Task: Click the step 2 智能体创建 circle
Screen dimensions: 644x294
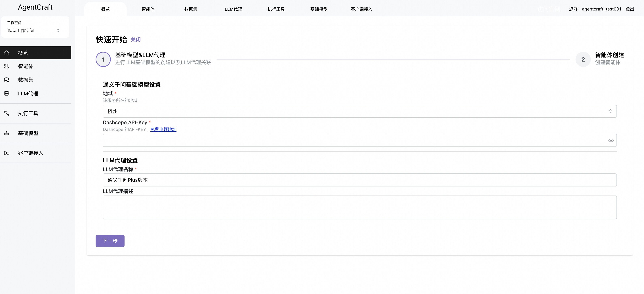Action: [583, 60]
